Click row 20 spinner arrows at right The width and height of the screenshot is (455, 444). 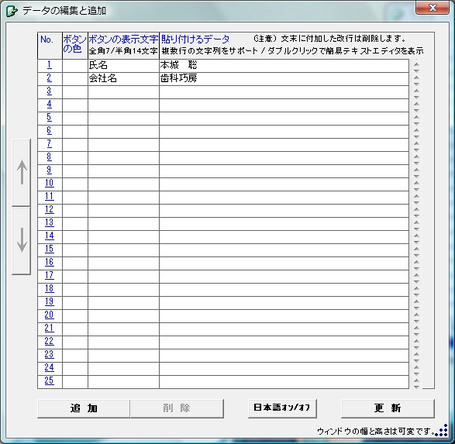tap(416, 318)
